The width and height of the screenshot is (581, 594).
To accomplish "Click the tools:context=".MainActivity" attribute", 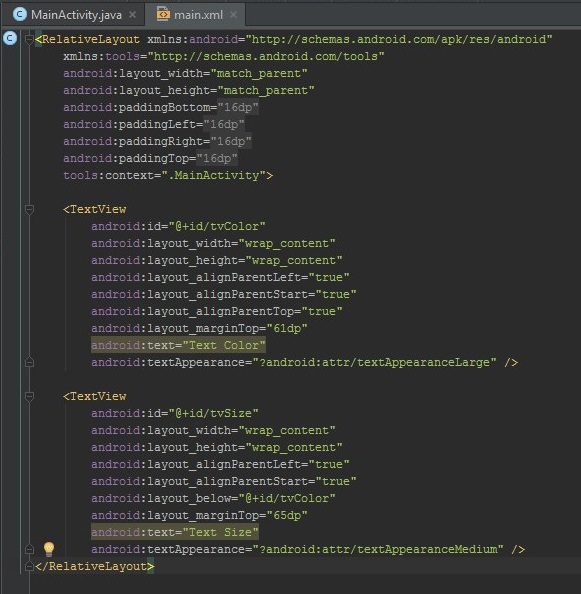I will [x=165, y=175].
